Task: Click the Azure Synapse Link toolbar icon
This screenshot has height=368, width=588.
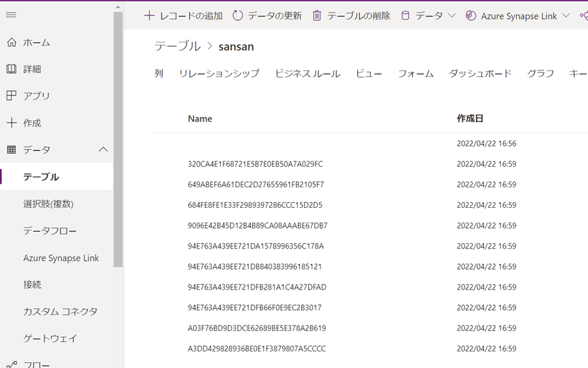Action: click(471, 16)
